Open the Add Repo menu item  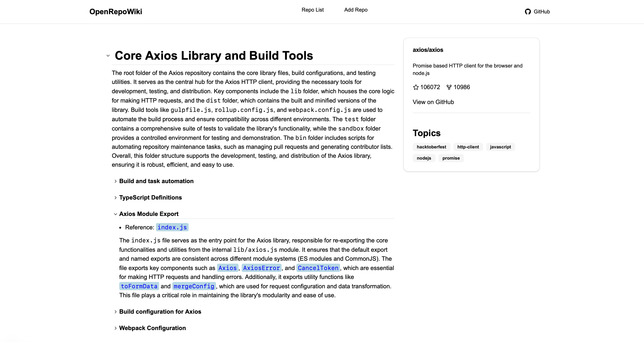click(356, 10)
